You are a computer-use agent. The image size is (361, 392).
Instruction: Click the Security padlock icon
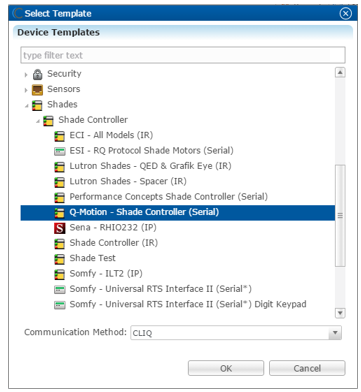37,74
